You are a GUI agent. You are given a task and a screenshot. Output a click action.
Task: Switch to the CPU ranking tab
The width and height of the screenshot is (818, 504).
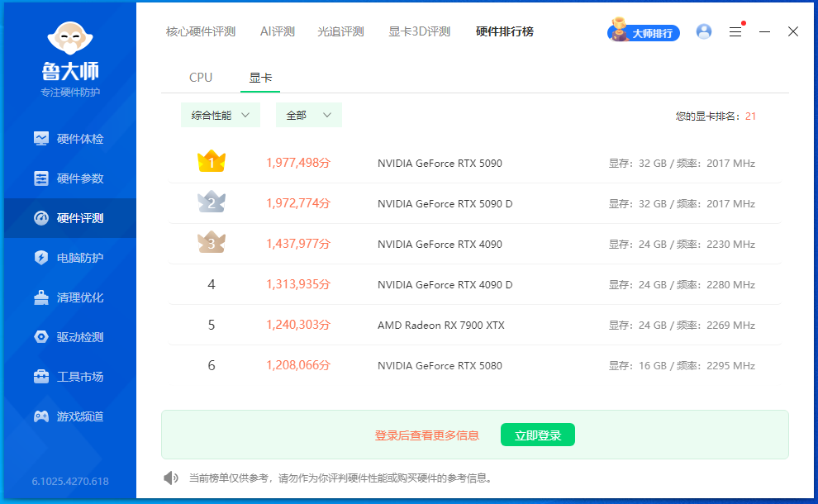click(x=201, y=78)
